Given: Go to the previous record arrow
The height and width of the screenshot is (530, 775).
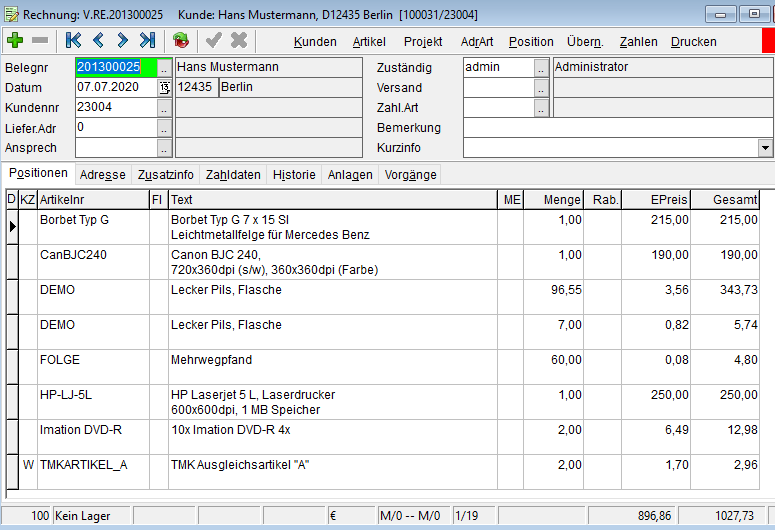Looking at the screenshot, I should pos(98,41).
